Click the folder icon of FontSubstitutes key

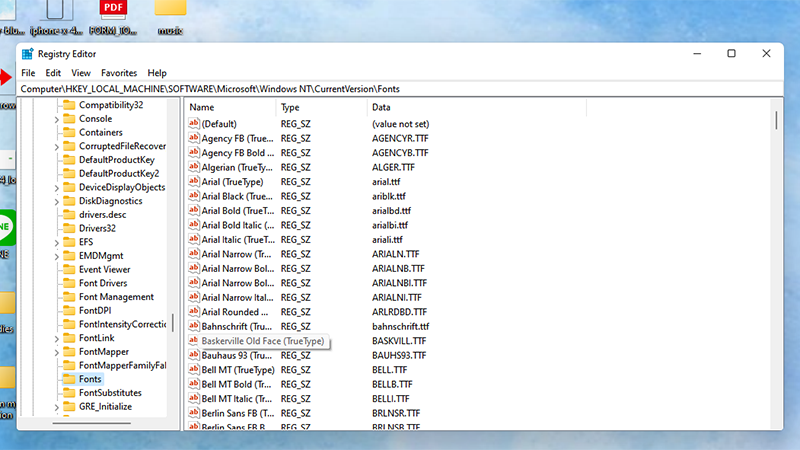click(x=69, y=393)
